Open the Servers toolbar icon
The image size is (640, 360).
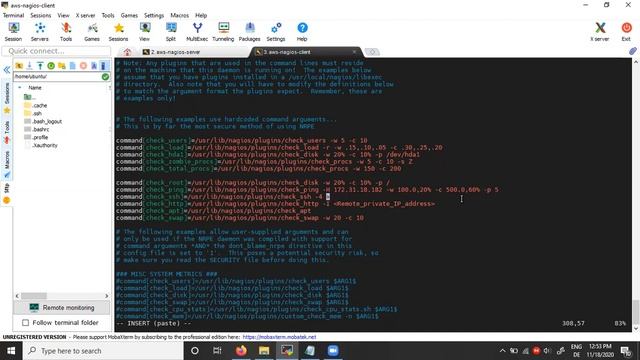(40, 32)
